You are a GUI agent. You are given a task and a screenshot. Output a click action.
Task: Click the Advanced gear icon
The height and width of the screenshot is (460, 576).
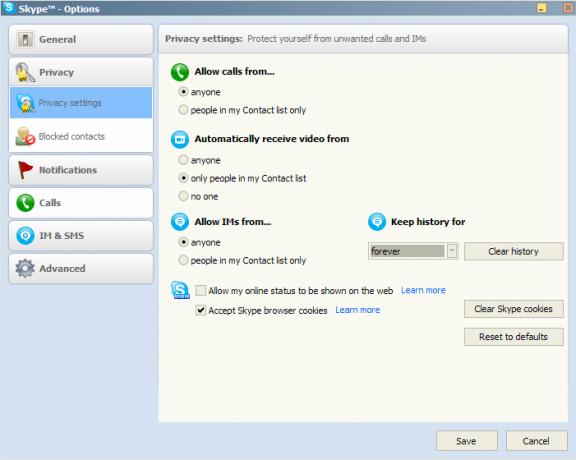pos(25,268)
